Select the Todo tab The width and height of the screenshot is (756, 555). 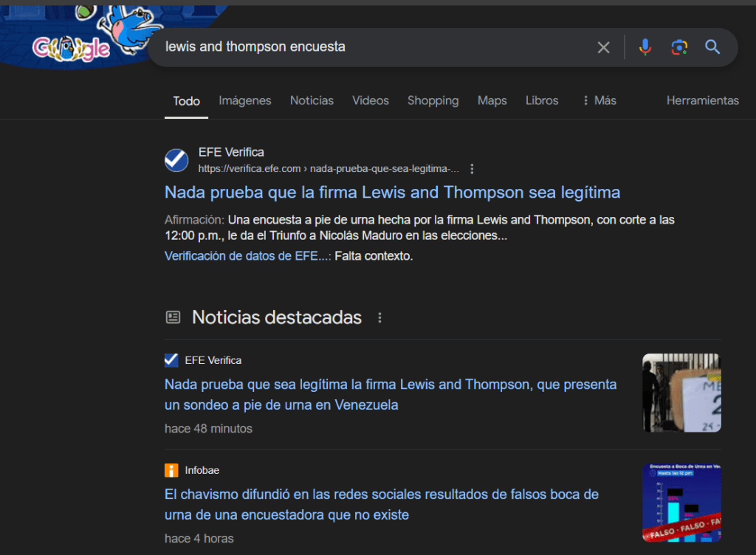point(186,100)
